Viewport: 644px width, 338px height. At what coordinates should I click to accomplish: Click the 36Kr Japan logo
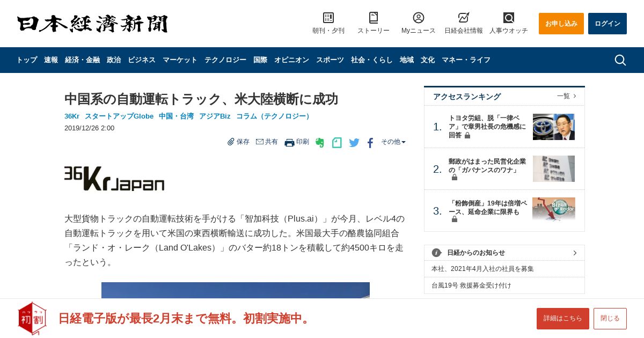pos(114,178)
